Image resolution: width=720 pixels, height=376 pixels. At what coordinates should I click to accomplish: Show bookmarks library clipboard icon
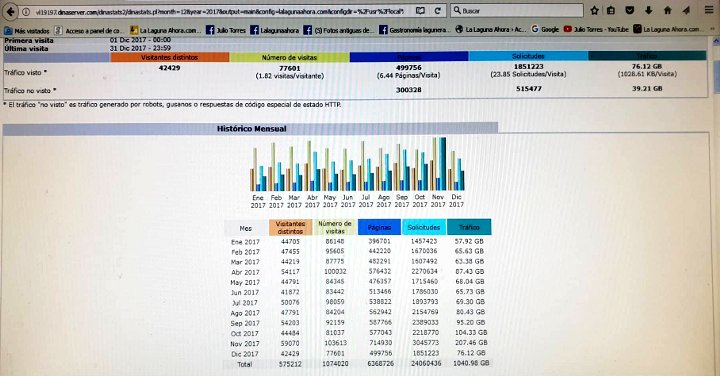click(611, 11)
